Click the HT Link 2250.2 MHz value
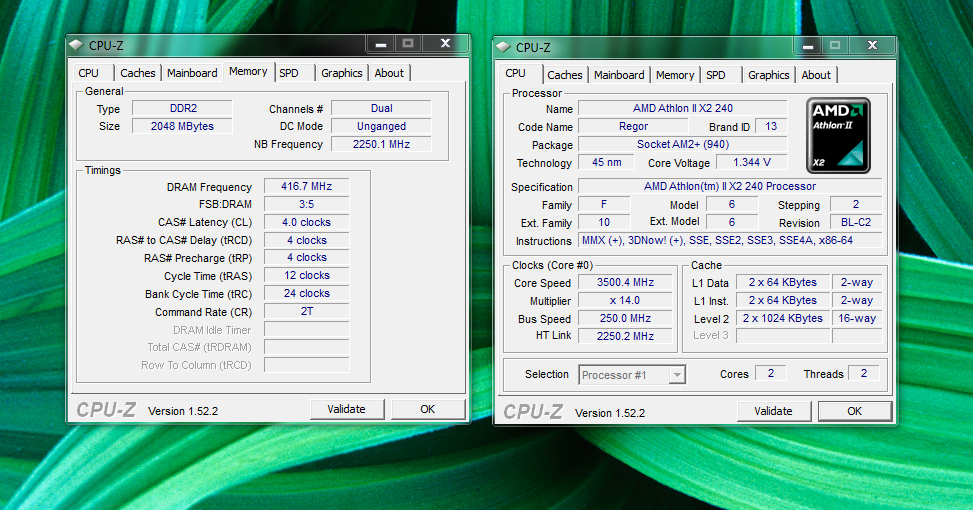Viewport: 973px width, 510px height. pyautogui.click(x=626, y=336)
